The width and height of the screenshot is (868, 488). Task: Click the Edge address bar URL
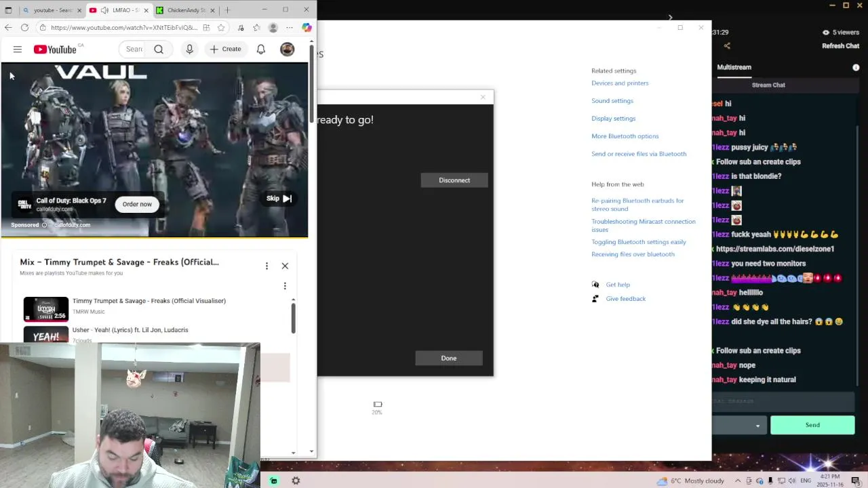pos(124,28)
